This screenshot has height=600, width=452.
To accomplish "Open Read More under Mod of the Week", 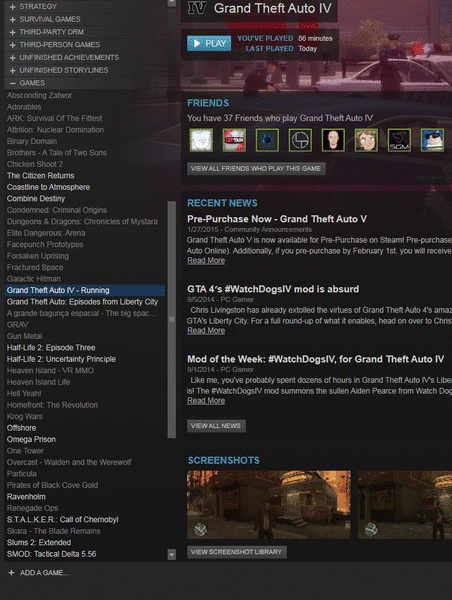I will [206, 401].
